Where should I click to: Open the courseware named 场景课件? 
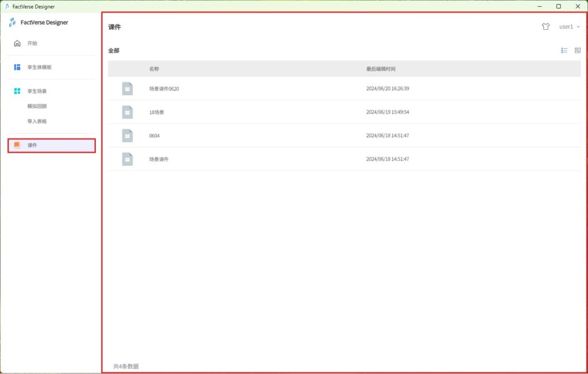[159, 159]
